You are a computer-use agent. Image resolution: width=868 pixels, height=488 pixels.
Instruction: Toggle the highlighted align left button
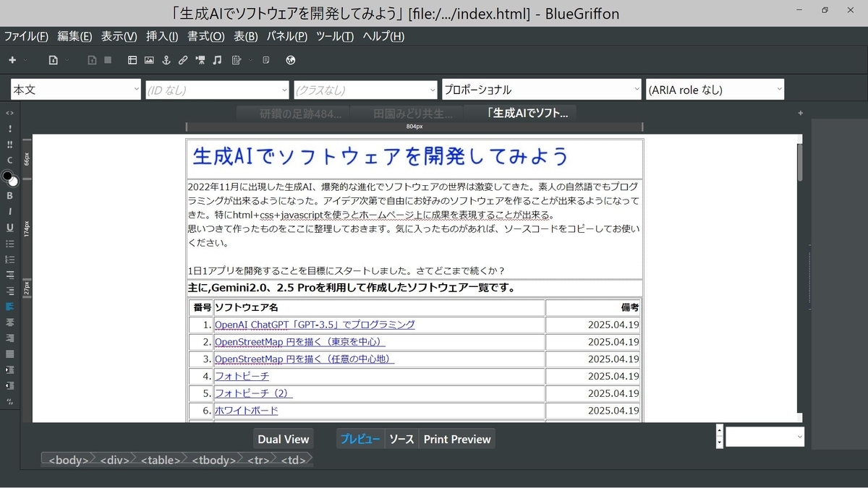point(10,307)
